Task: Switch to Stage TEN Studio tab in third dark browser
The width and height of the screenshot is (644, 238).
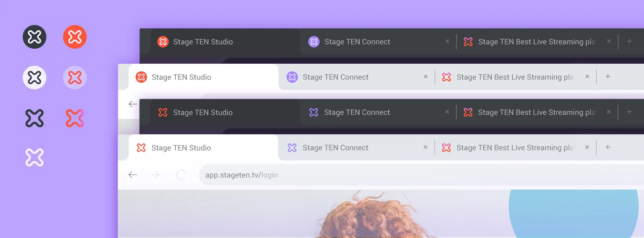Action: click(225, 112)
